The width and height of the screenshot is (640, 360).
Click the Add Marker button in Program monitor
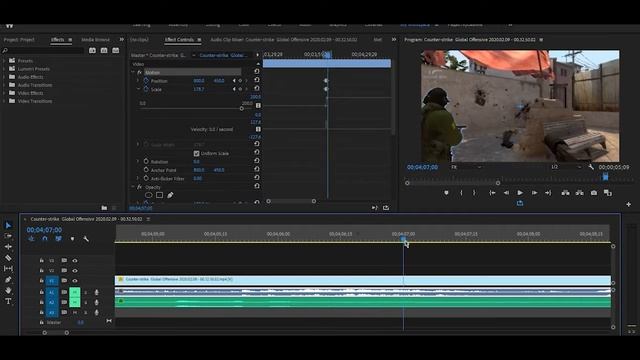446,193
